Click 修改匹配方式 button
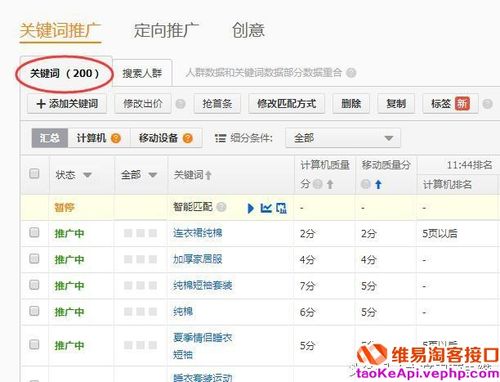Viewport: 500px width, 382px height. 286,104
